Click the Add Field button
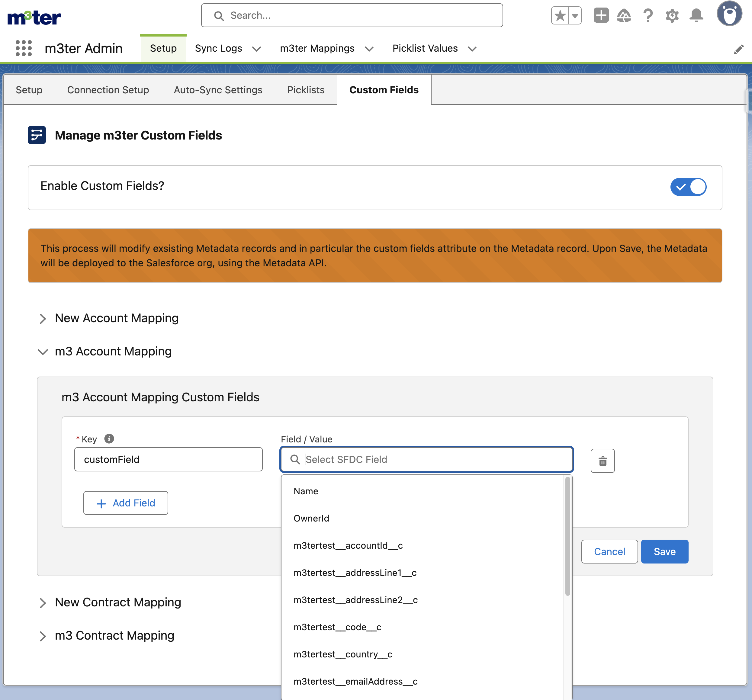The image size is (752, 700). pyautogui.click(x=126, y=503)
